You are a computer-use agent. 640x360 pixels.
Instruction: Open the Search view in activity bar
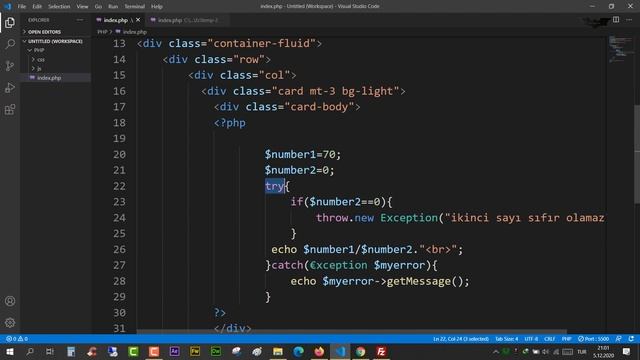10,44
